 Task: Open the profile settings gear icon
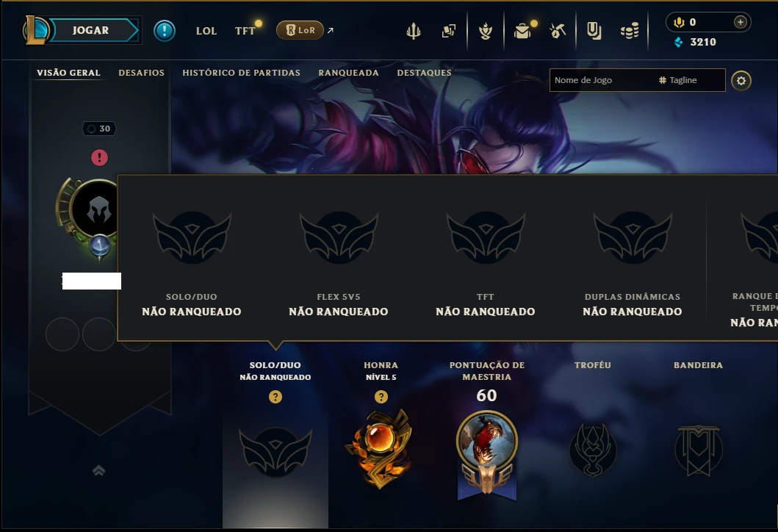click(x=741, y=81)
